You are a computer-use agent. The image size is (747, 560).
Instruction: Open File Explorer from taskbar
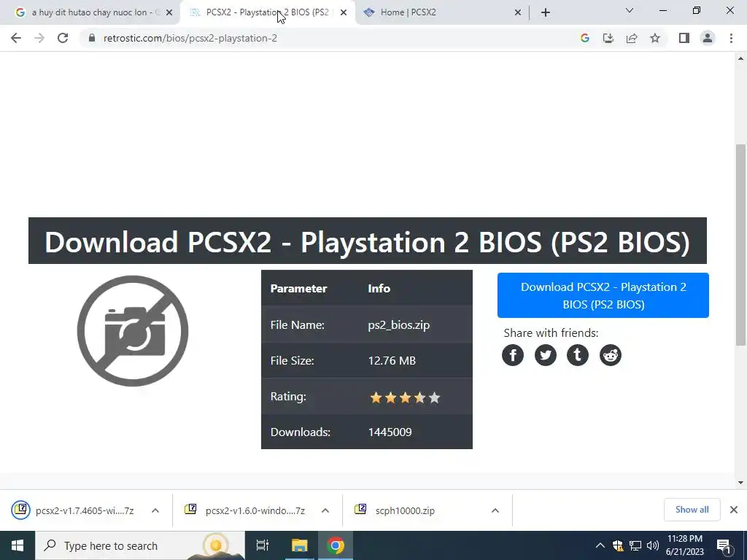tap(300, 545)
